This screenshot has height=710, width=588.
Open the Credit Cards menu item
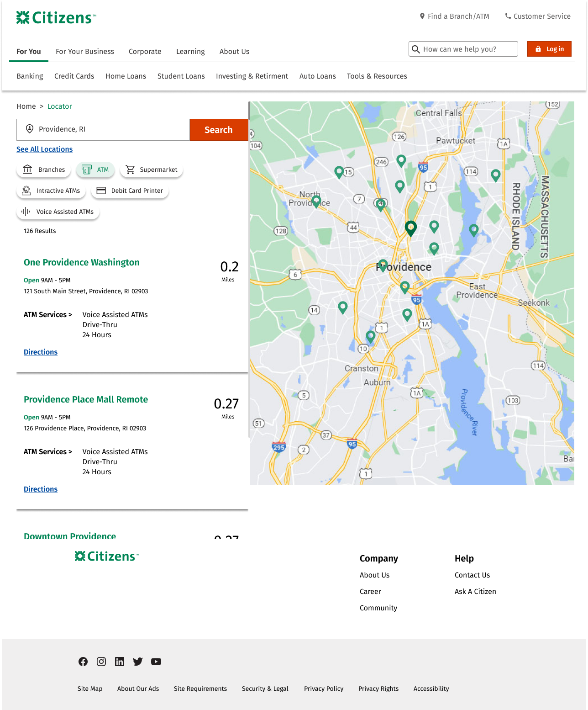coord(74,76)
